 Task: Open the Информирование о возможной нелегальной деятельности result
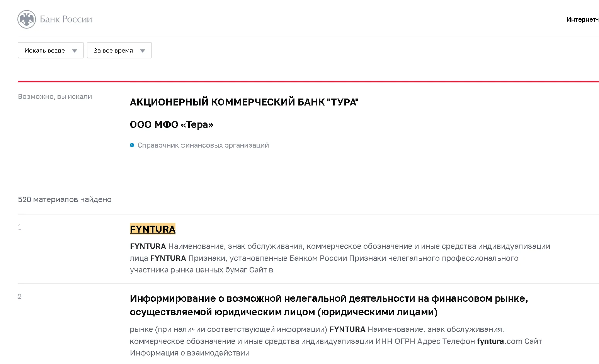click(329, 305)
